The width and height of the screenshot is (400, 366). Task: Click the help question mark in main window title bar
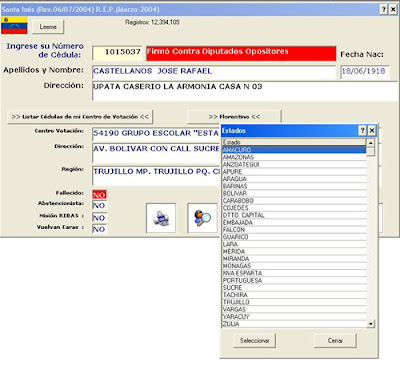[x=384, y=9]
